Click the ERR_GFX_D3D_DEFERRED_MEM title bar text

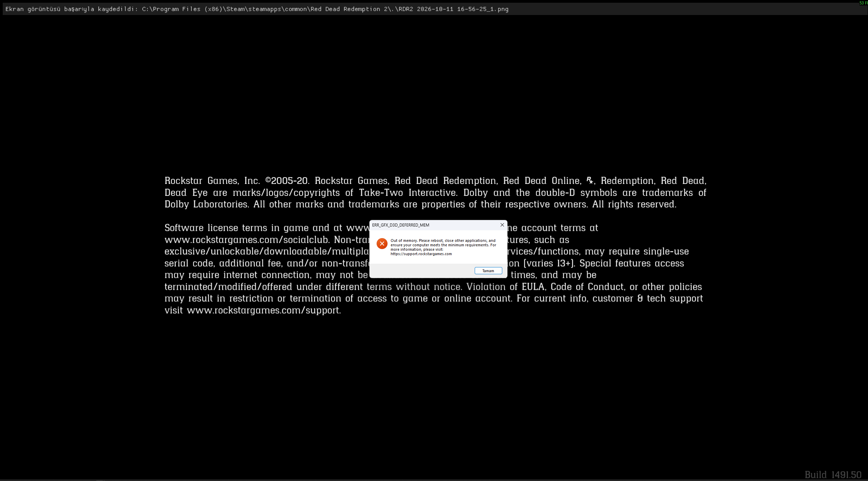click(400, 225)
